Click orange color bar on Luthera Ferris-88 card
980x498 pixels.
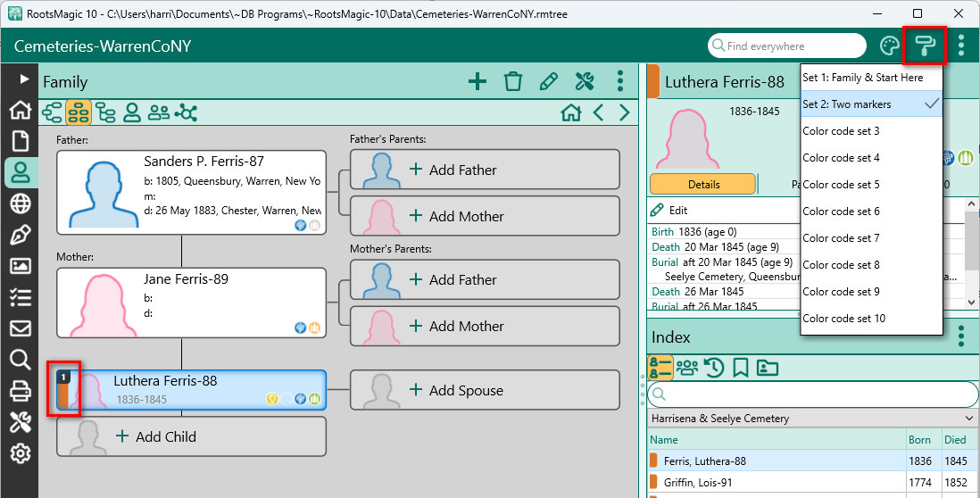click(62, 395)
